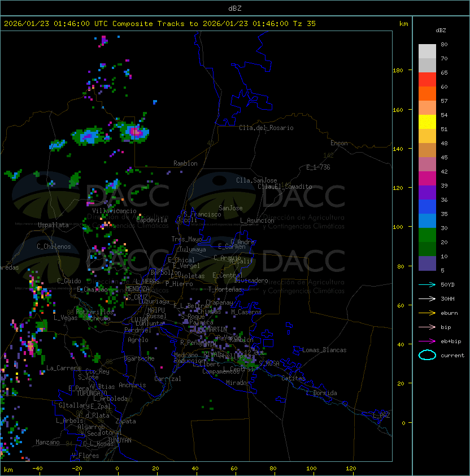Click the Potrerillos map label
The image size is (470, 476).
tap(94, 312)
